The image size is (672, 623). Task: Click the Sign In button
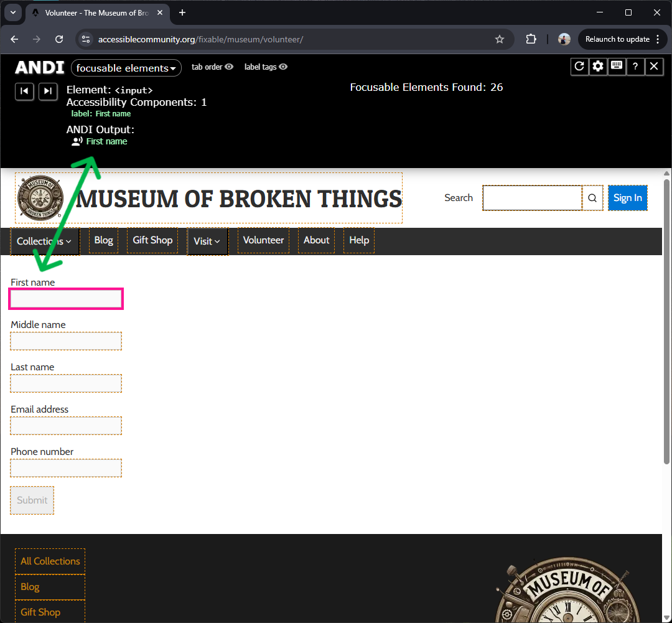tap(627, 198)
